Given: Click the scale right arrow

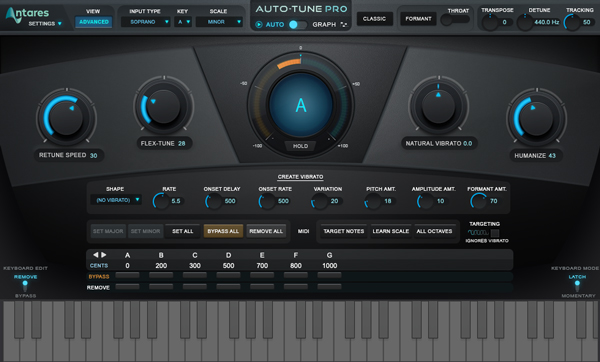Looking at the screenshot, I should 103,254.
